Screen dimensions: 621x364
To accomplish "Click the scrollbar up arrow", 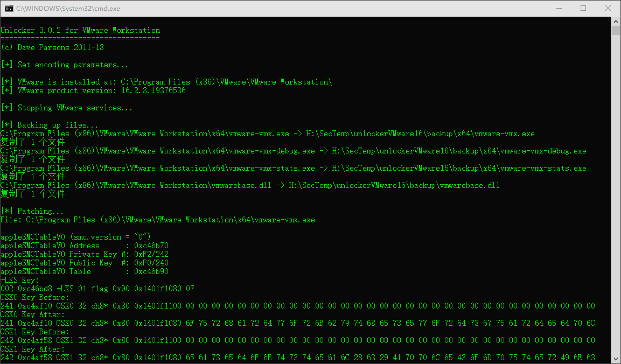I will click(616, 20).
